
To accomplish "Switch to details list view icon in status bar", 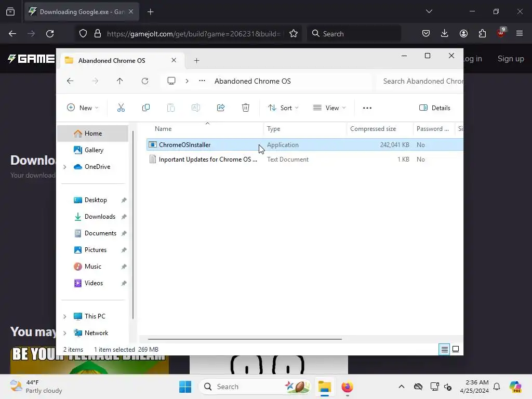I will (444, 349).
